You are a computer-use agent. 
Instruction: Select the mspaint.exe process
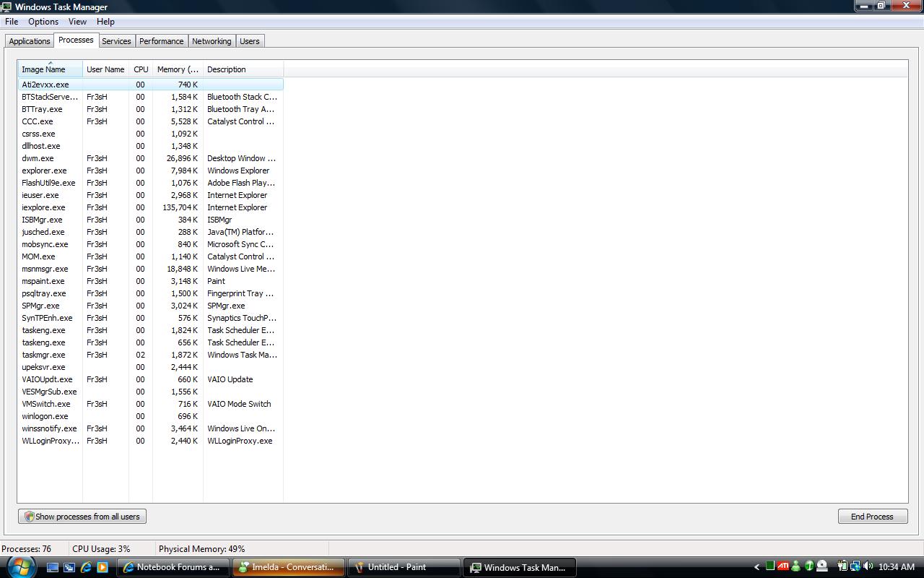[x=150, y=281]
